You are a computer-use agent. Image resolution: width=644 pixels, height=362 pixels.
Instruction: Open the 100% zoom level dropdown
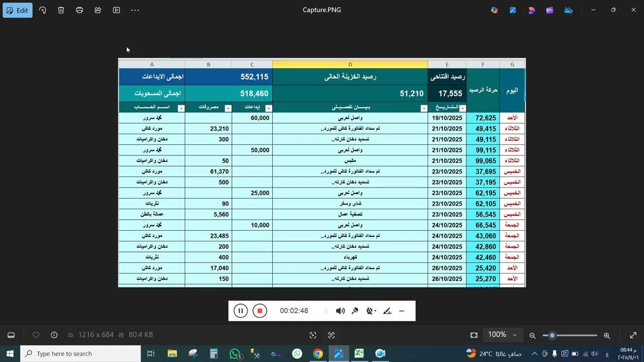[x=502, y=335]
